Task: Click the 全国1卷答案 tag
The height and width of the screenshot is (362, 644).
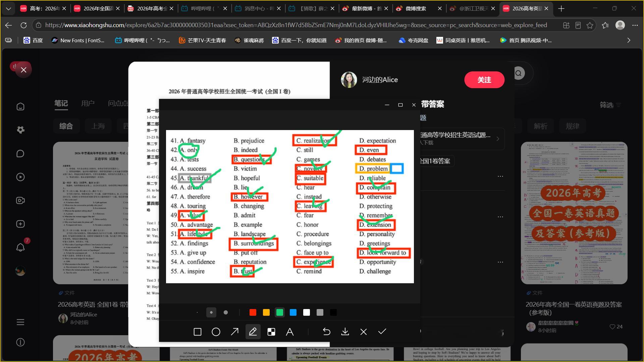Action: [436, 161]
